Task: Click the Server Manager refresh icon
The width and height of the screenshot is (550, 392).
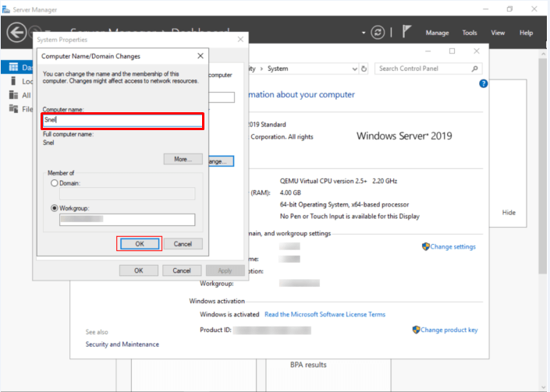Action: click(x=378, y=33)
